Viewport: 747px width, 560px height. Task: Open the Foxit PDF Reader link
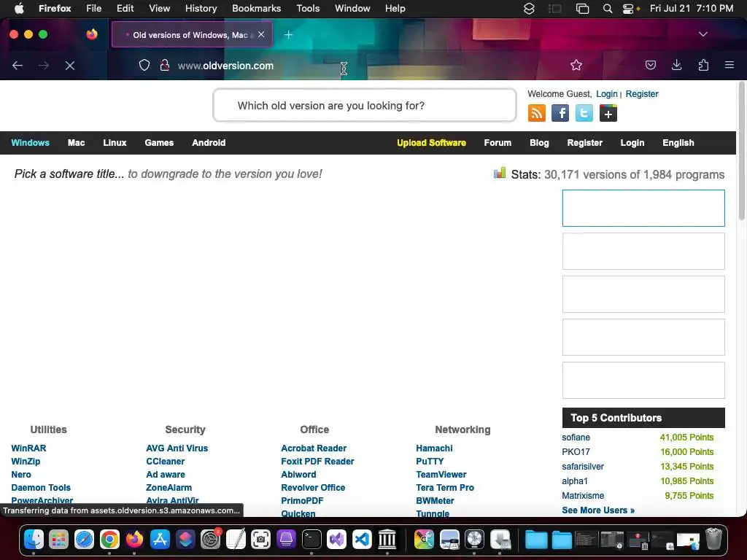[317, 462]
